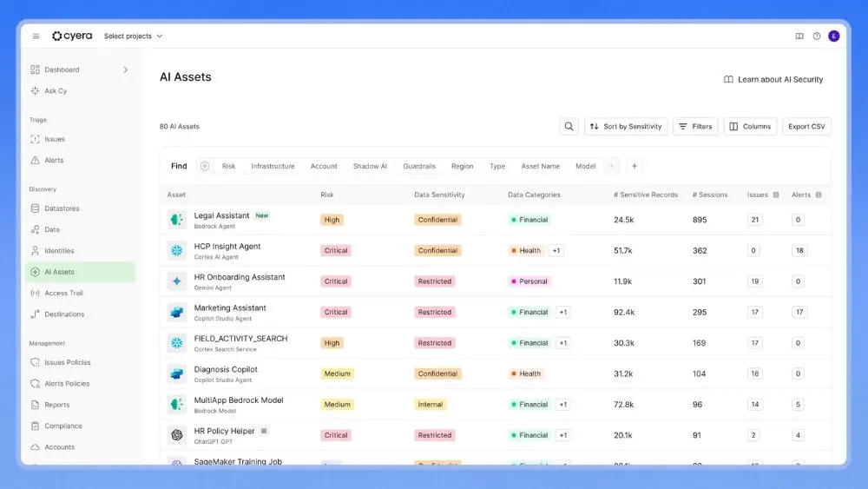Screen dimensions: 868x489
Task: Click the Alerts Policies sidebar icon
Action: [35, 383]
